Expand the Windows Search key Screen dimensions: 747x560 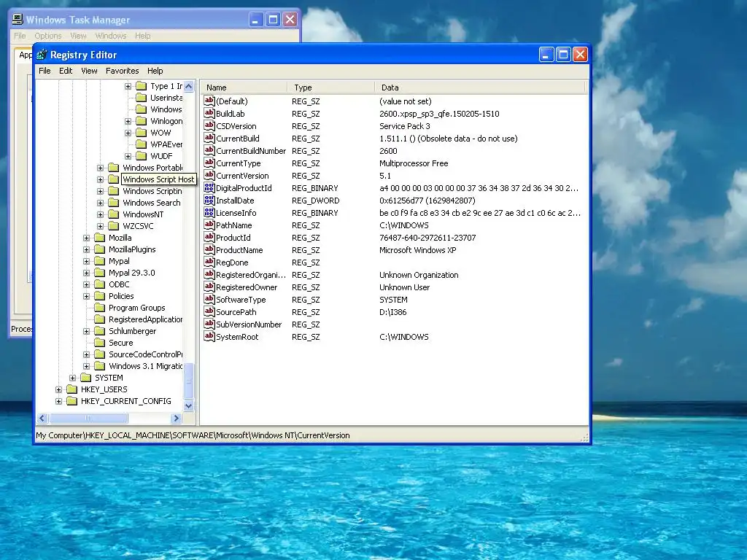[100, 203]
